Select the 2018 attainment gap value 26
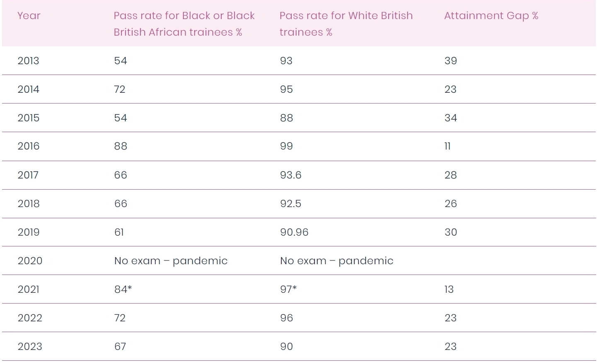The image size is (597, 364). click(450, 204)
